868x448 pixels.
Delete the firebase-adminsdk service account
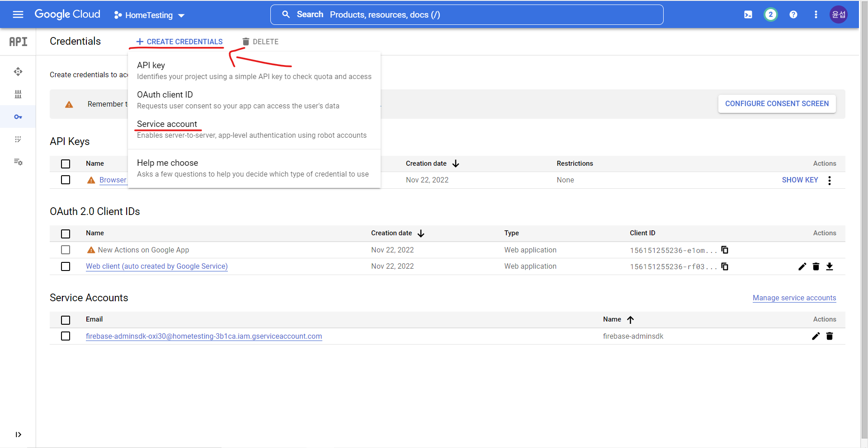(830, 336)
